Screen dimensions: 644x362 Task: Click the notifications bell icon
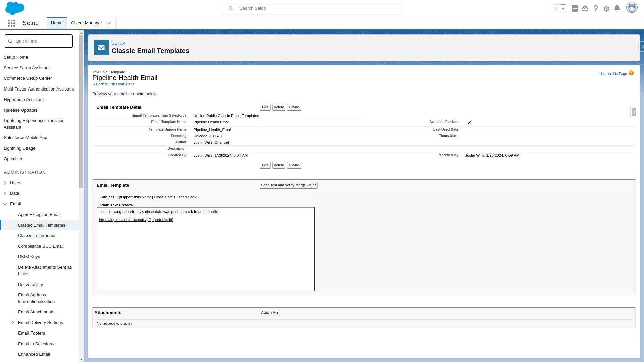617,8
